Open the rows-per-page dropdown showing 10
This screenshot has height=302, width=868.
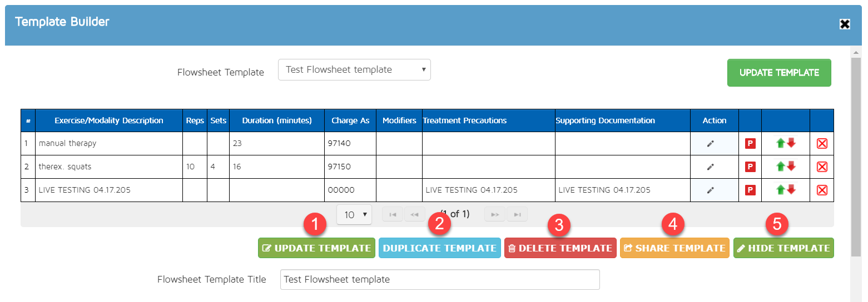pyautogui.click(x=354, y=214)
